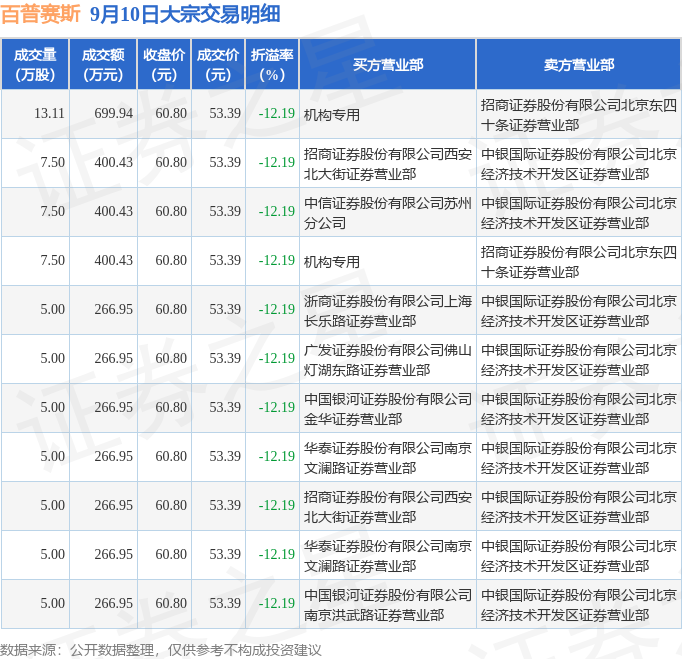The image size is (682, 659).
Task: Click 53.39 in the 广发证券佛山 row
Action: click(225, 358)
